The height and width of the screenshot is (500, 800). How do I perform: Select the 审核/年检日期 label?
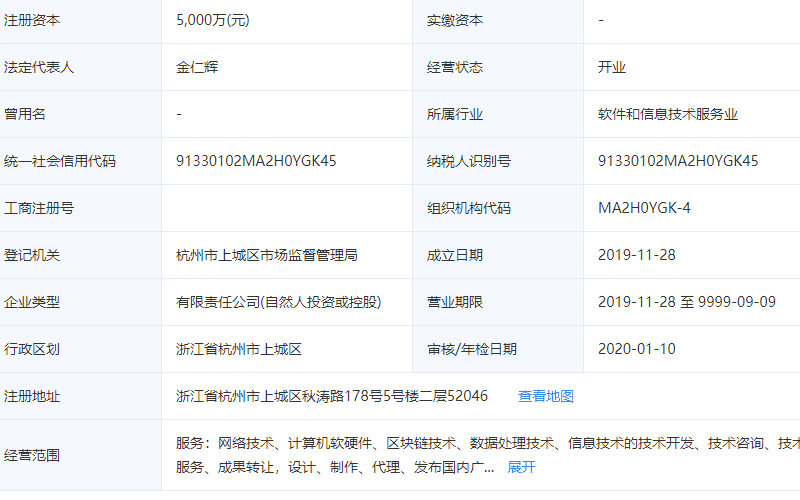472,349
